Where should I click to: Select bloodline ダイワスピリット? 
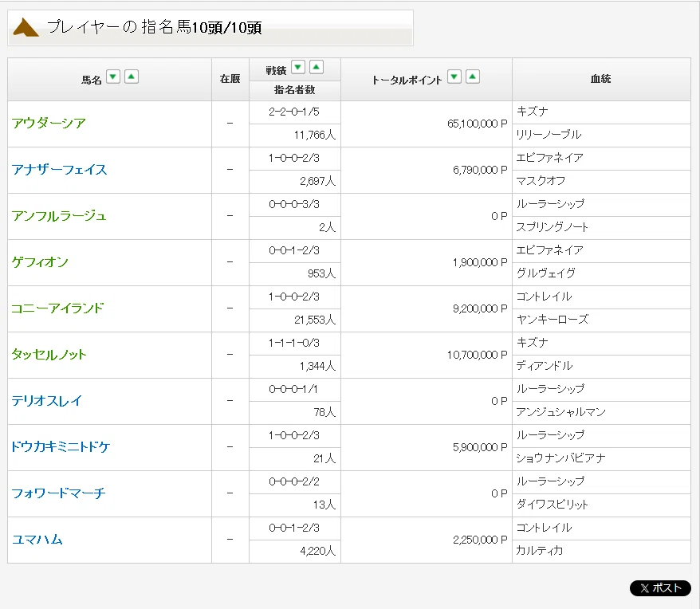tap(553, 505)
